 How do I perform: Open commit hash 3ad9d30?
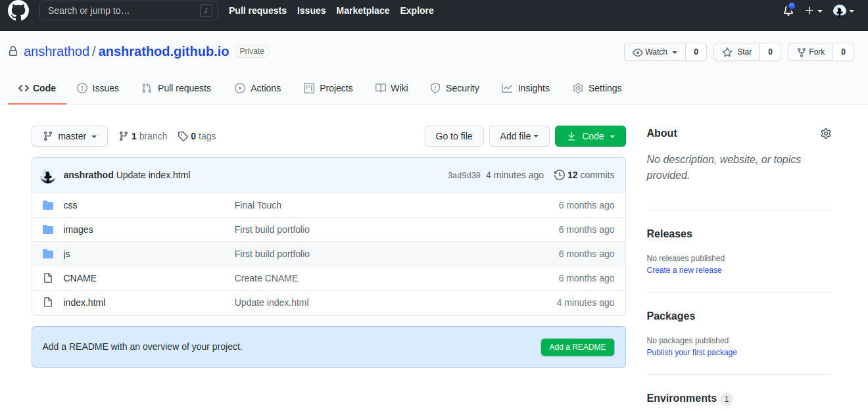[464, 176]
